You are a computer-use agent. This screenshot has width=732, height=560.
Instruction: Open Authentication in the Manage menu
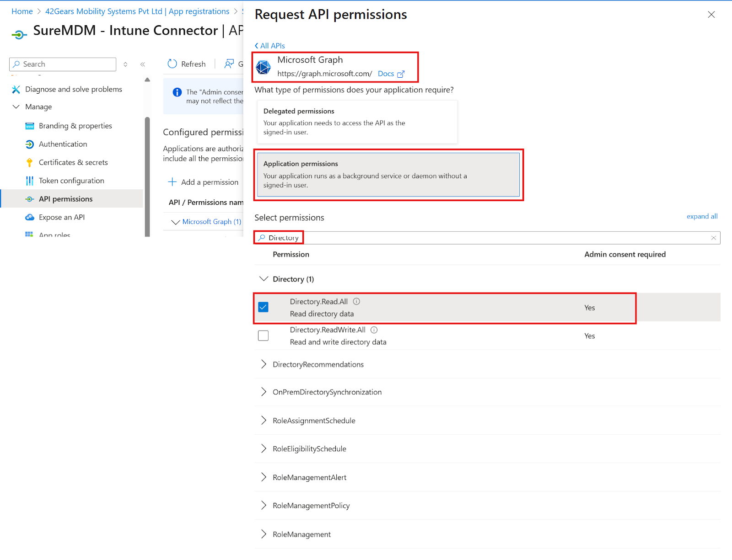tap(63, 144)
